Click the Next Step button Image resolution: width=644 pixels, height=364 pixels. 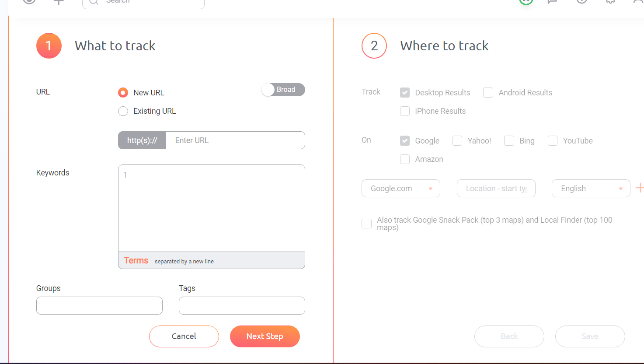click(x=265, y=336)
